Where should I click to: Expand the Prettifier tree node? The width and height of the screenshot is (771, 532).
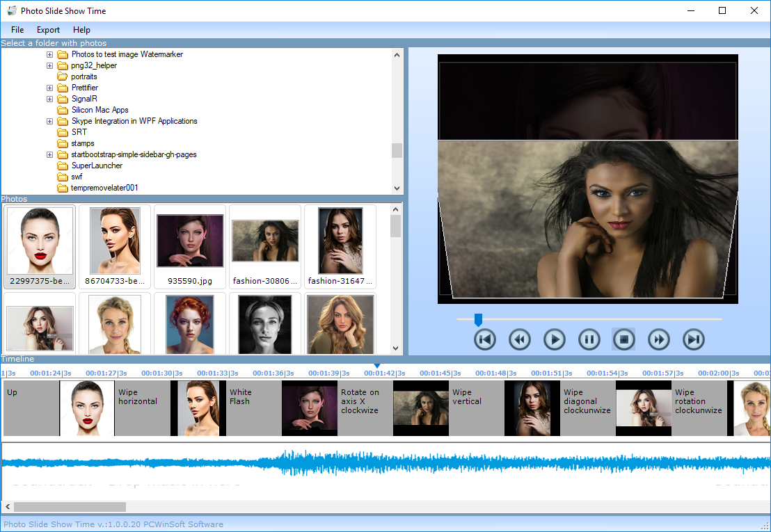(x=50, y=88)
